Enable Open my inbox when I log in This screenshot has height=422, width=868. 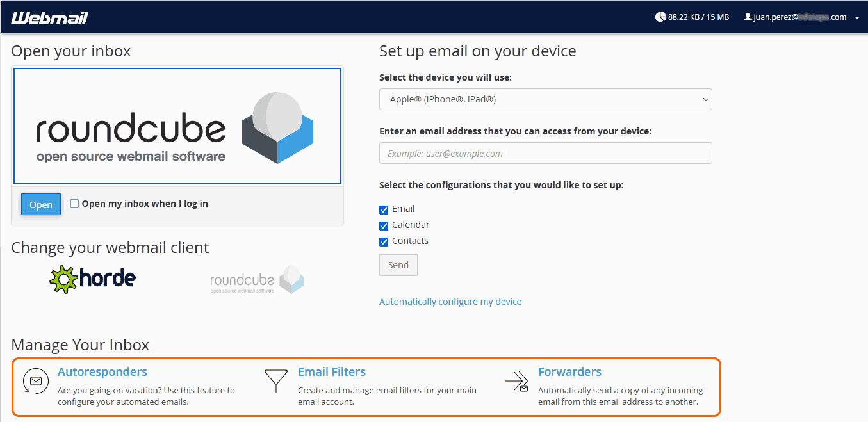[x=74, y=204]
